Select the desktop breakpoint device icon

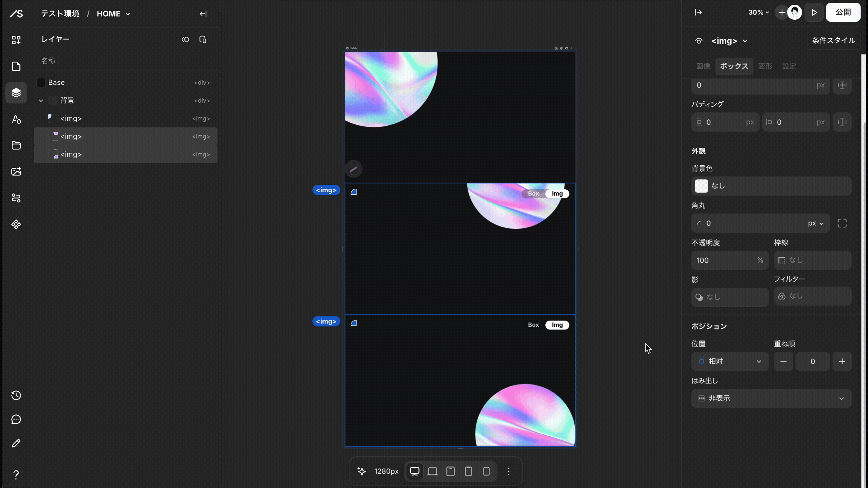(x=415, y=471)
